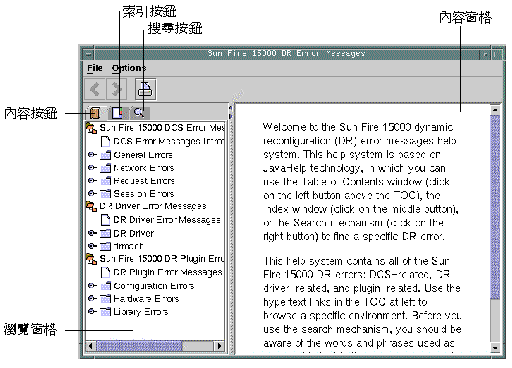Click the General Errors folder icon
Image resolution: width=512 pixels, height=368 pixels.
(x=106, y=155)
